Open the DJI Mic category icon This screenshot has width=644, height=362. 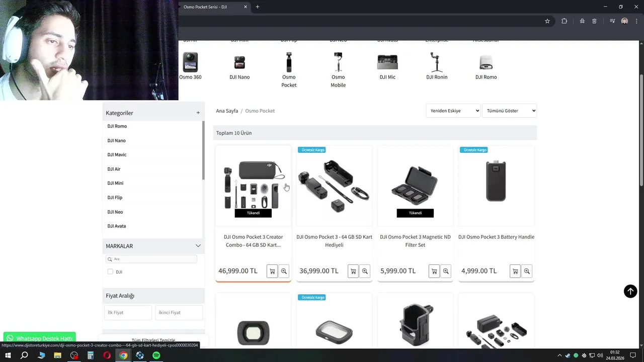[x=387, y=62]
